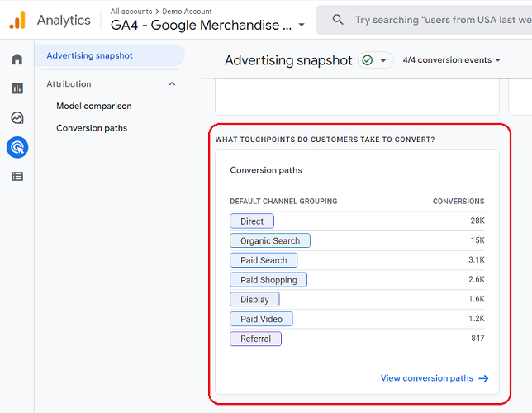Click the Advertising snapshot page heading
The width and height of the screenshot is (532, 413).
[x=288, y=60]
